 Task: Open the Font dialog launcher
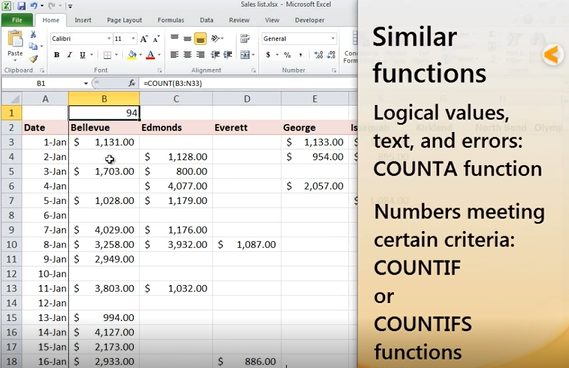pyautogui.click(x=159, y=70)
